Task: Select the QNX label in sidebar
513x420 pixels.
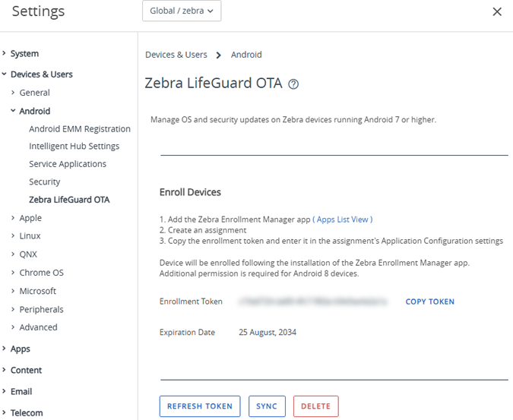Action: pos(28,254)
